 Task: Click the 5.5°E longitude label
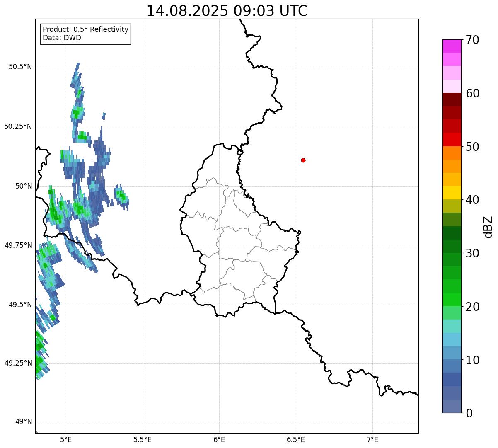[x=143, y=439]
